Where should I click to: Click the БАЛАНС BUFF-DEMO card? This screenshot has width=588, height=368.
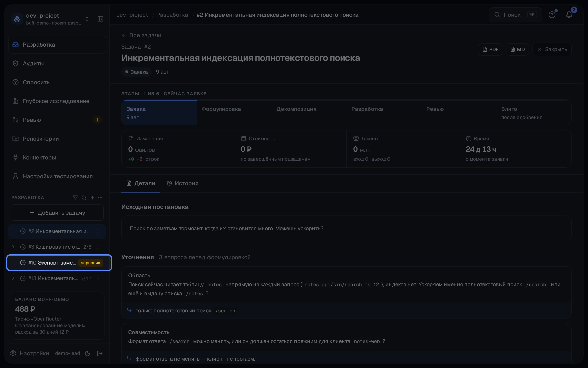(57, 315)
